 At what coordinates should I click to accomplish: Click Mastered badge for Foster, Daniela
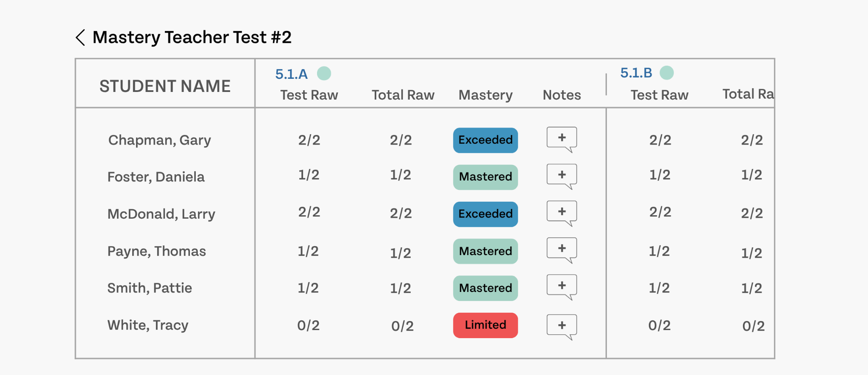485,177
